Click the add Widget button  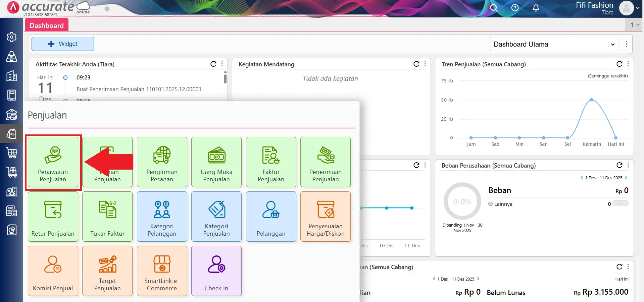[x=63, y=44]
